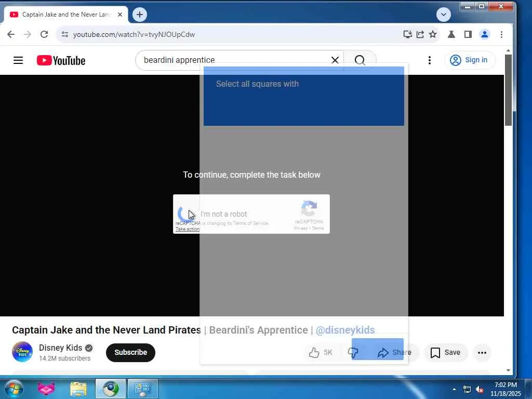The height and width of the screenshot is (399, 532).
Task: Go back with the browser back arrow
Action: pyautogui.click(x=11, y=34)
